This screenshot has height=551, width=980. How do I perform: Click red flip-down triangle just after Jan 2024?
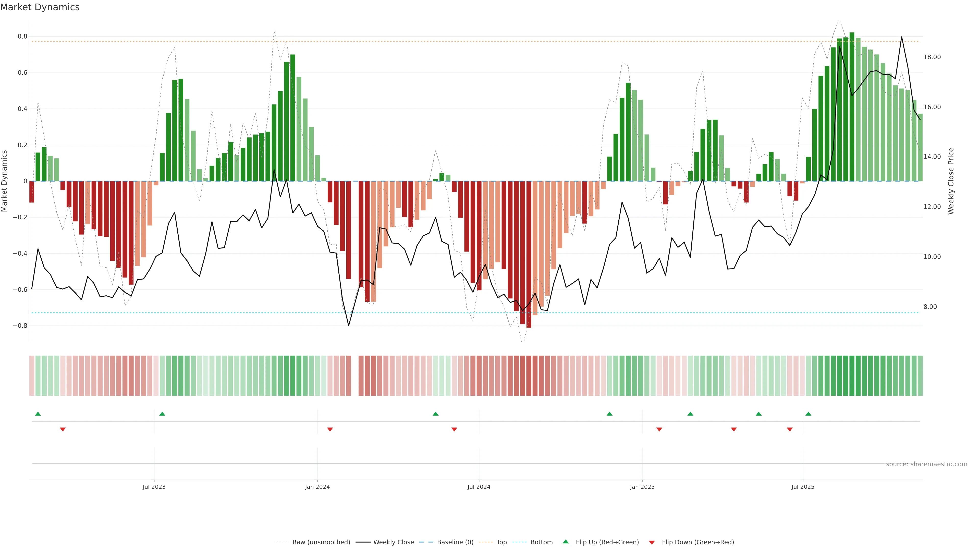(x=330, y=429)
